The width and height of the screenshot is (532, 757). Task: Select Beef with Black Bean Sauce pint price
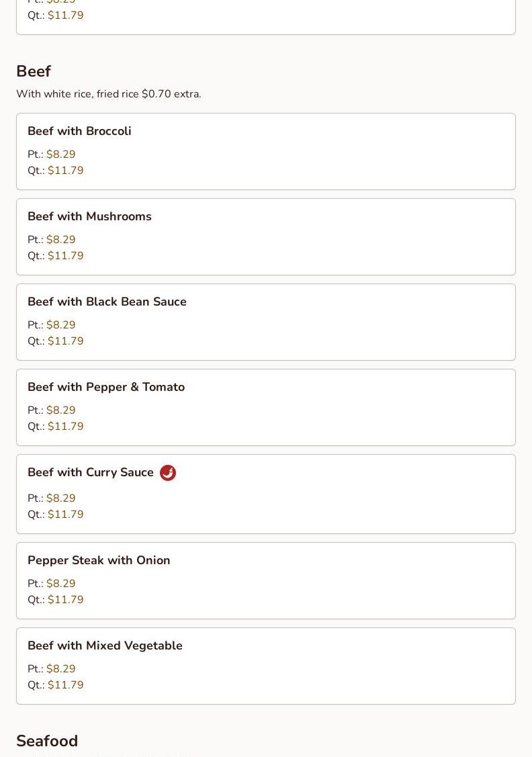61,324
